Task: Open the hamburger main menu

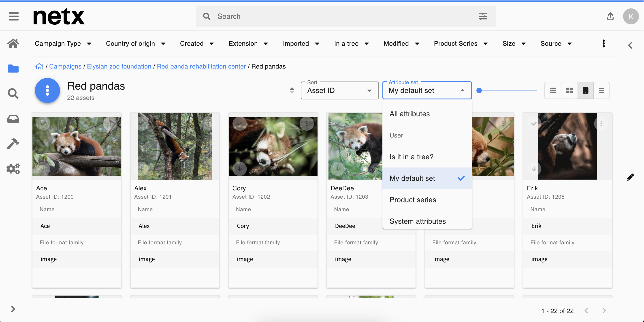Action: (14, 17)
